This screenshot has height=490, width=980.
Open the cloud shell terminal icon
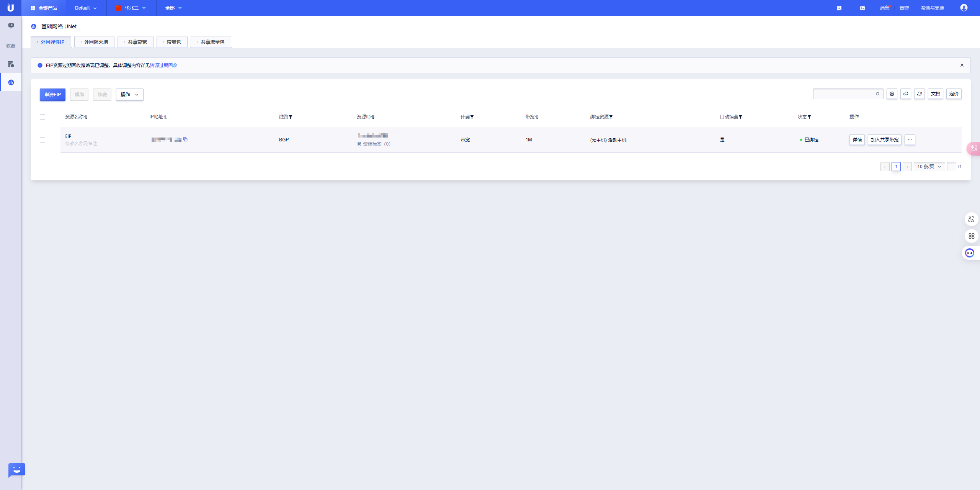coord(862,8)
